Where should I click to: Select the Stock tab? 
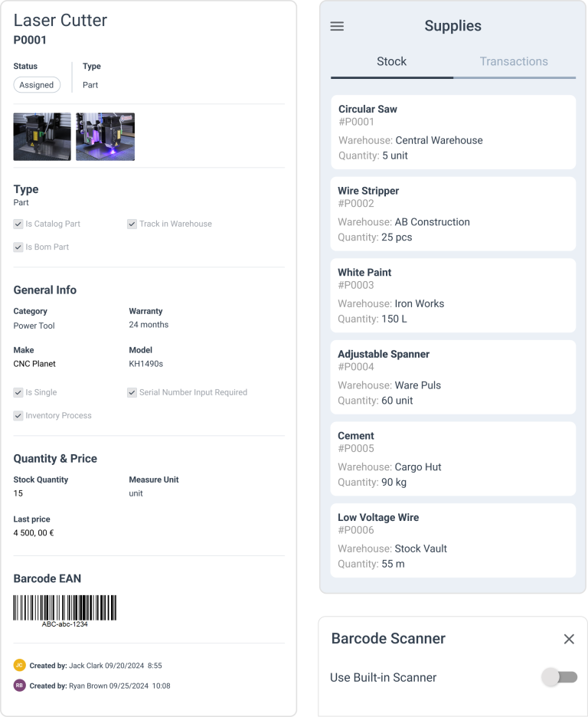tap(391, 61)
